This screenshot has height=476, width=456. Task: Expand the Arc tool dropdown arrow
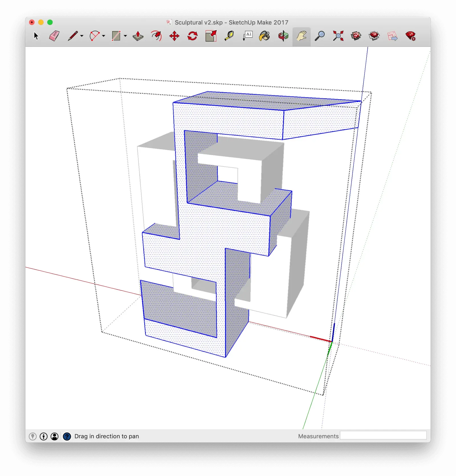[103, 36]
